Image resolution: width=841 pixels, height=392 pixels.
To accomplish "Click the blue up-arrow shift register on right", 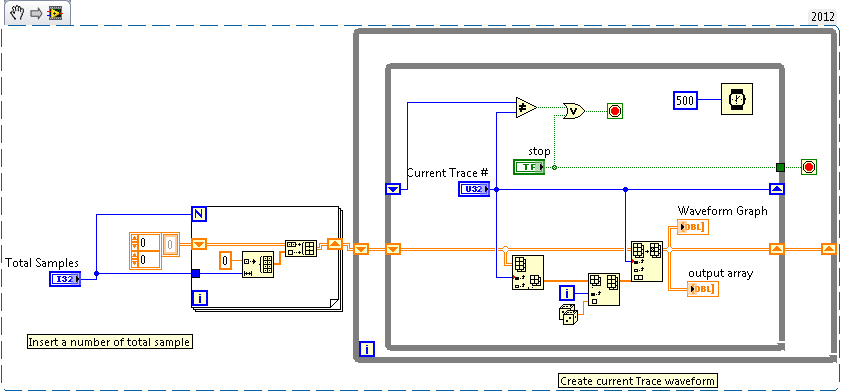I will 777,188.
